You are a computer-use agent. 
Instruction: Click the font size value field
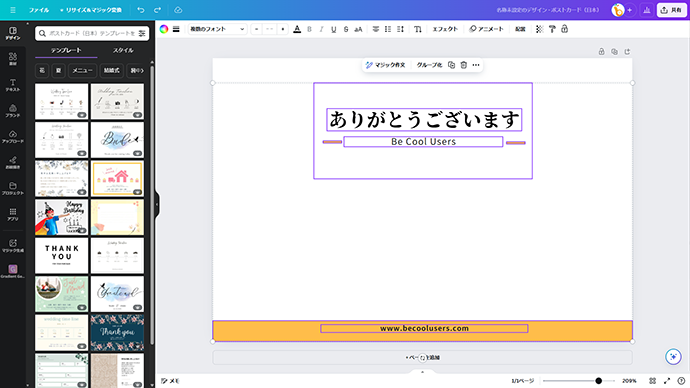[270, 29]
